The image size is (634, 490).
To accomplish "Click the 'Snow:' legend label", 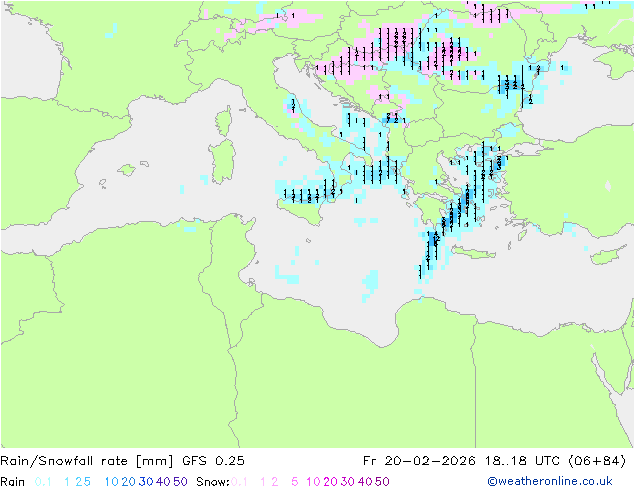I will (213, 482).
